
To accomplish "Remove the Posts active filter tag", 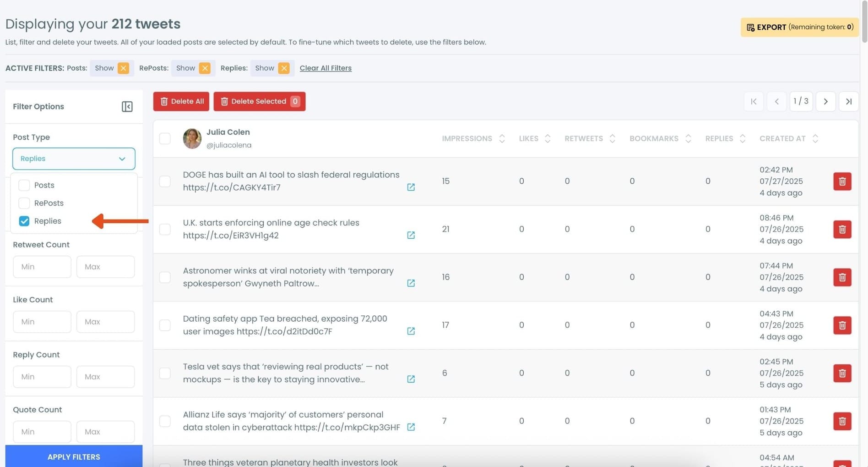I will click(123, 68).
